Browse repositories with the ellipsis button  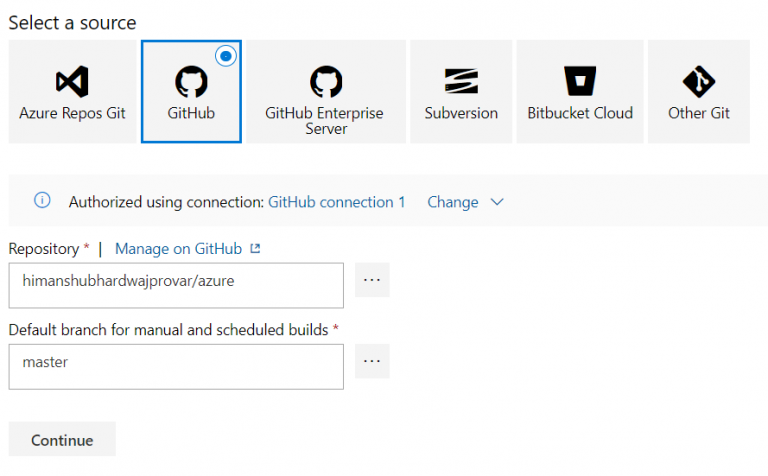pyautogui.click(x=372, y=281)
